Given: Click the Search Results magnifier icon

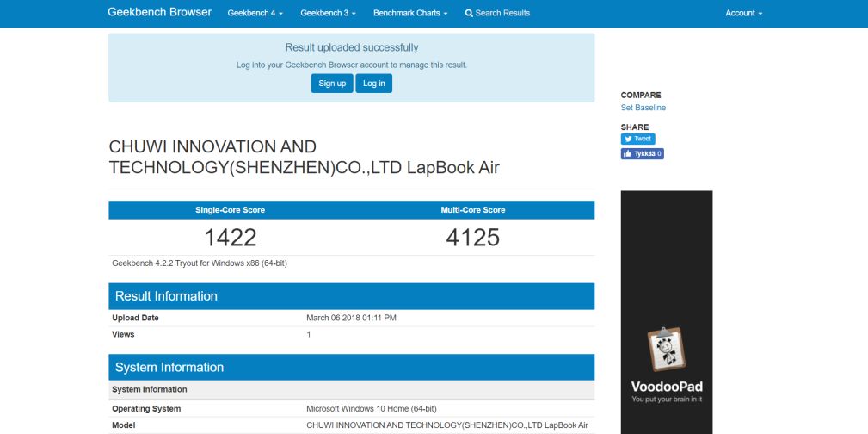Looking at the screenshot, I should tap(469, 13).
